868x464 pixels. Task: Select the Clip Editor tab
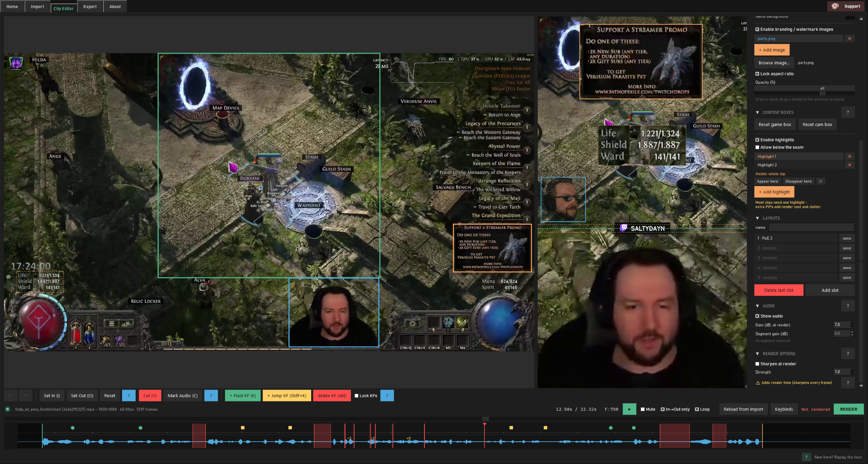click(63, 8)
